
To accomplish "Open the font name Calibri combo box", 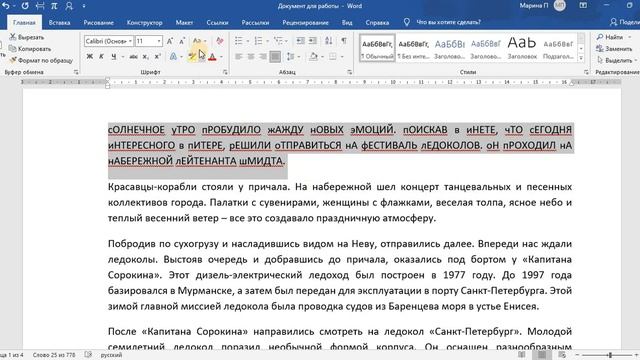I will point(109,41).
